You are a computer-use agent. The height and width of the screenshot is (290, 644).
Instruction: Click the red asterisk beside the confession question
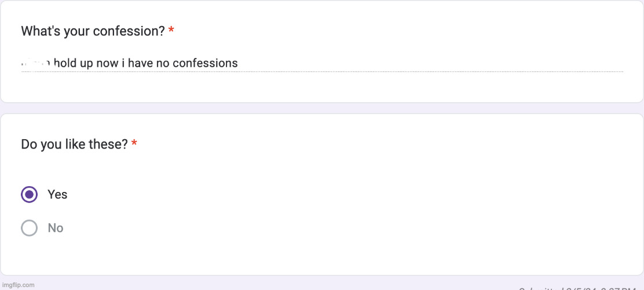click(171, 31)
